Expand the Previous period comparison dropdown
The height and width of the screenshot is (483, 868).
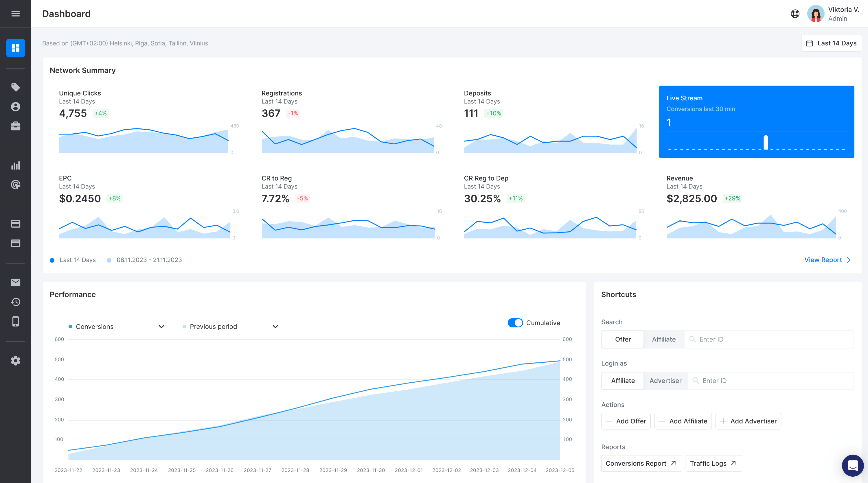coord(275,326)
